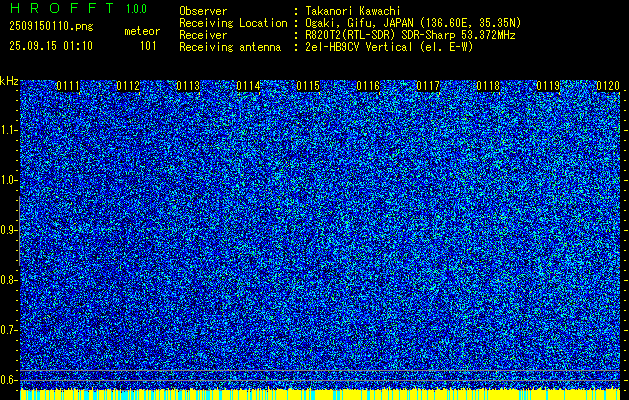This screenshot has height=400, width=629.
Task: Click the date stamp 25.09.15 01:10
Action: click(51, 46)
